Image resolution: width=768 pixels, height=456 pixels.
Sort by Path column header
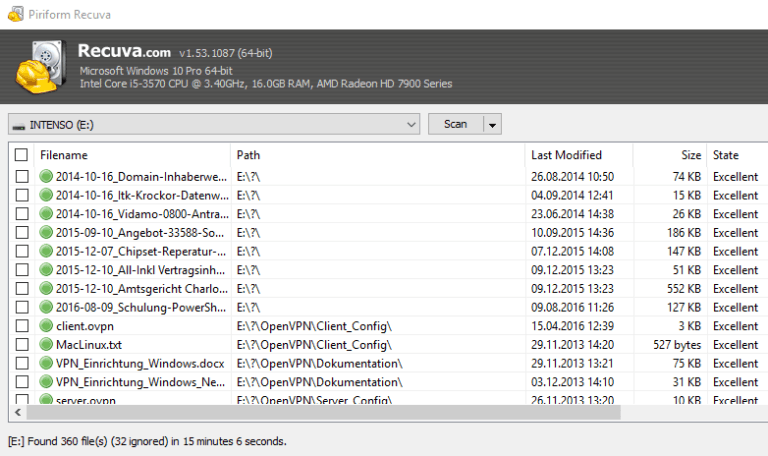[378, 155]
